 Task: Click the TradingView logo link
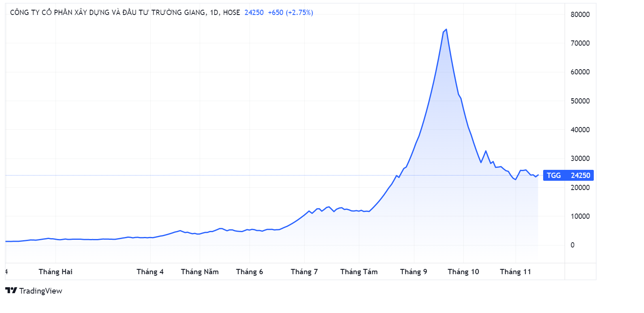tap(34, 291)
